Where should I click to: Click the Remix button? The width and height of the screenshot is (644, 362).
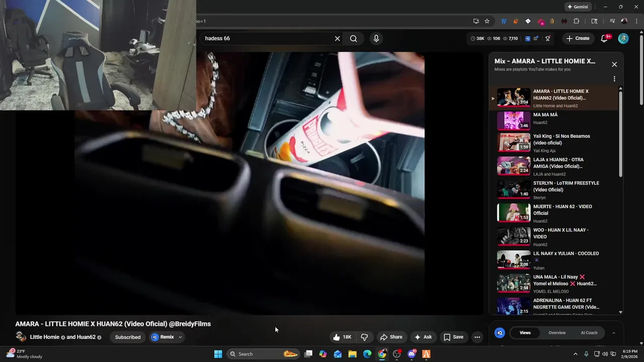(x=163, y=337)
